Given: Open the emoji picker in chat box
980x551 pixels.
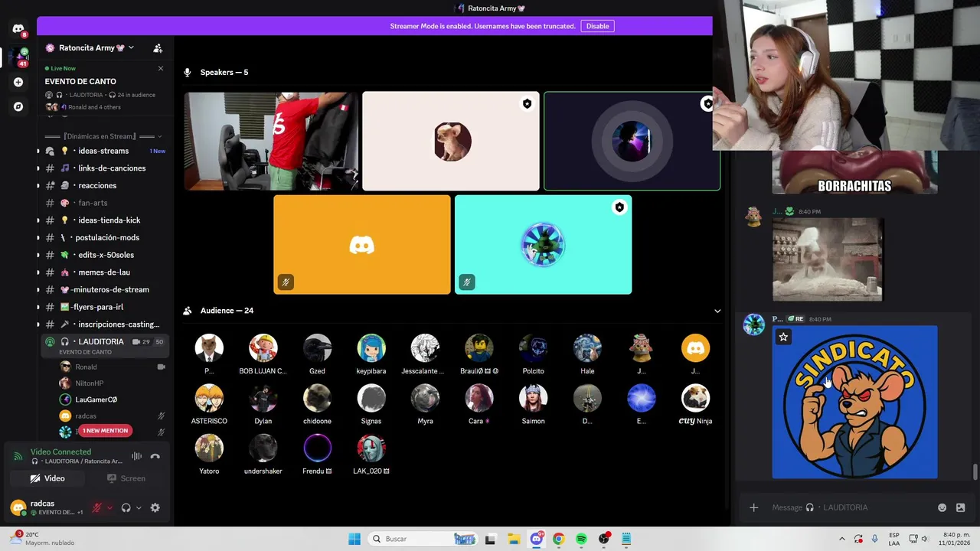Looking at the screenshot, I should point(942,507).
